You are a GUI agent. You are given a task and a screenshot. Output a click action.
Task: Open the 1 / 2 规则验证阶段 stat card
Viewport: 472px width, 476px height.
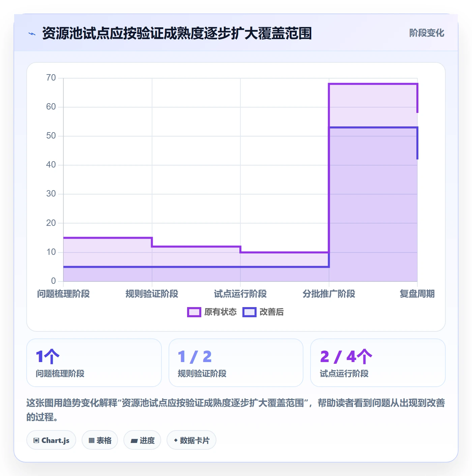pos(236,363)
